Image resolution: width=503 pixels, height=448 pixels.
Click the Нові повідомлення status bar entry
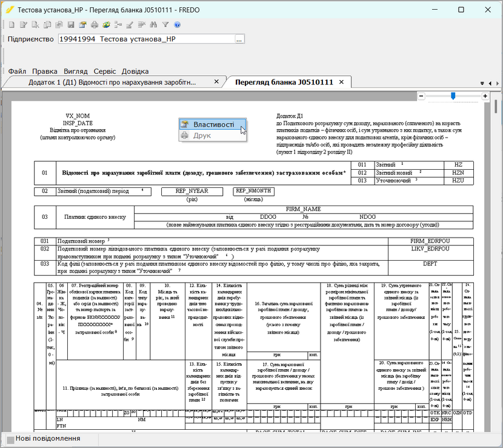tap(48, 438)
